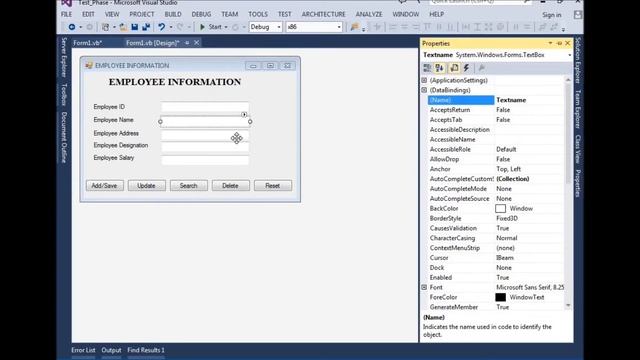
Task: Expand the Font property node
Action: click(424, 287)
